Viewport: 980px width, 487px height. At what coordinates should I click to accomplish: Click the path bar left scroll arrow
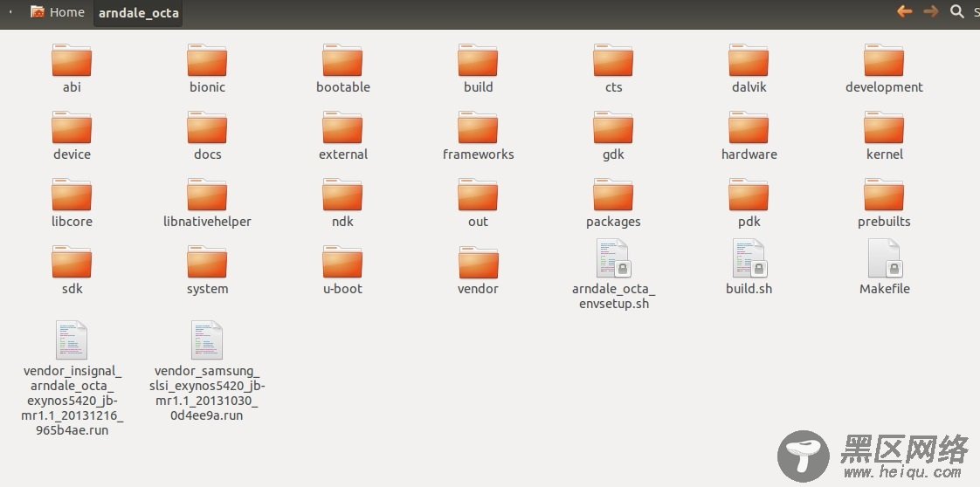[x=10, y=12]
